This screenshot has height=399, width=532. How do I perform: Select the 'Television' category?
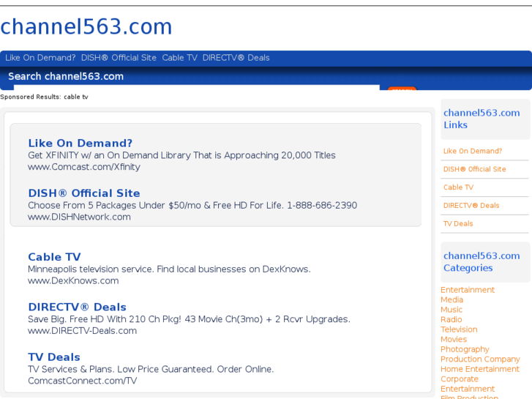click(459, 329)
